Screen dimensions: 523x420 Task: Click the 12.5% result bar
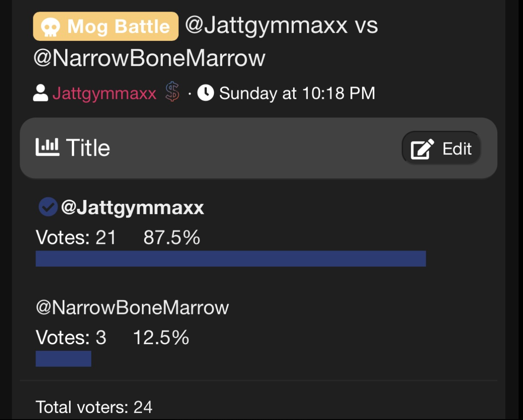click(x=63, y=359)
